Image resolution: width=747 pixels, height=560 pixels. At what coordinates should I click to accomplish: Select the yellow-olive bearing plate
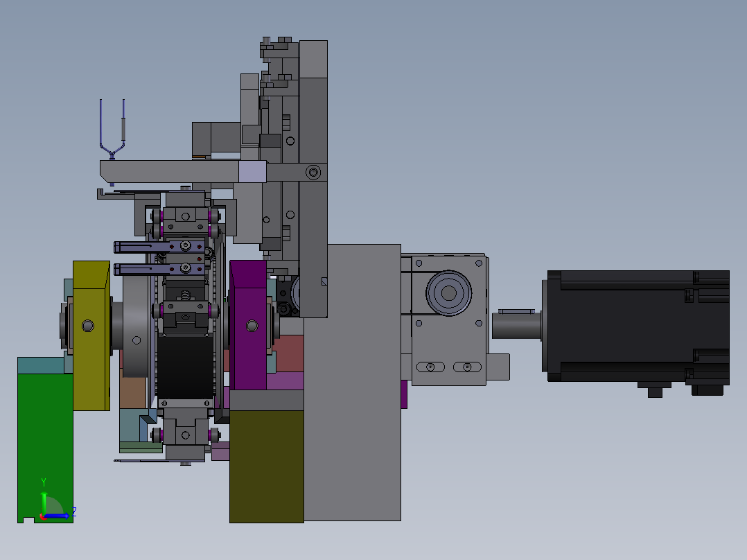[x=91, y=335]
